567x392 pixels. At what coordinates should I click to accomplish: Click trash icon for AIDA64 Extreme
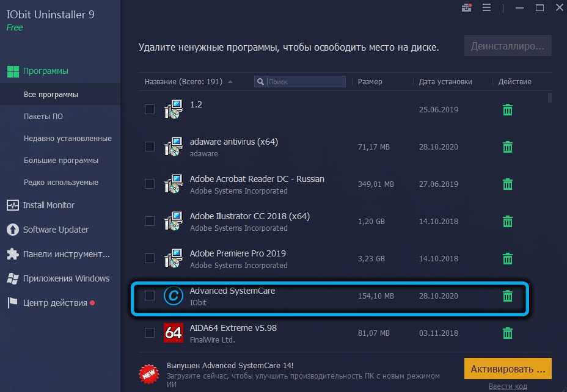[507, 333]
